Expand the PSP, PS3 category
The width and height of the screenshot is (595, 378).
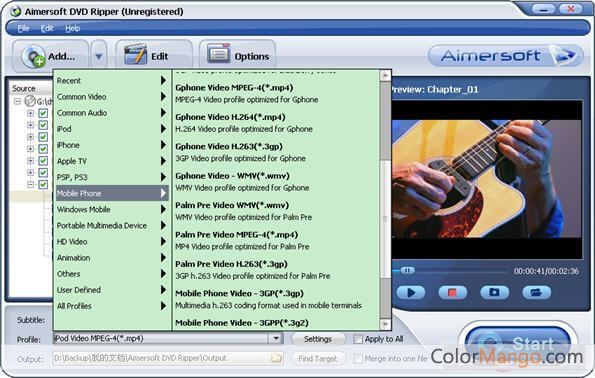112,177
